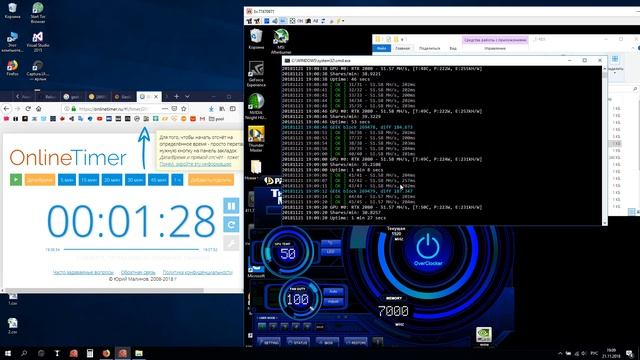Click the MEMORY 7000 clock value
Viewport: 640px width, 360px height.
point(393,311)
